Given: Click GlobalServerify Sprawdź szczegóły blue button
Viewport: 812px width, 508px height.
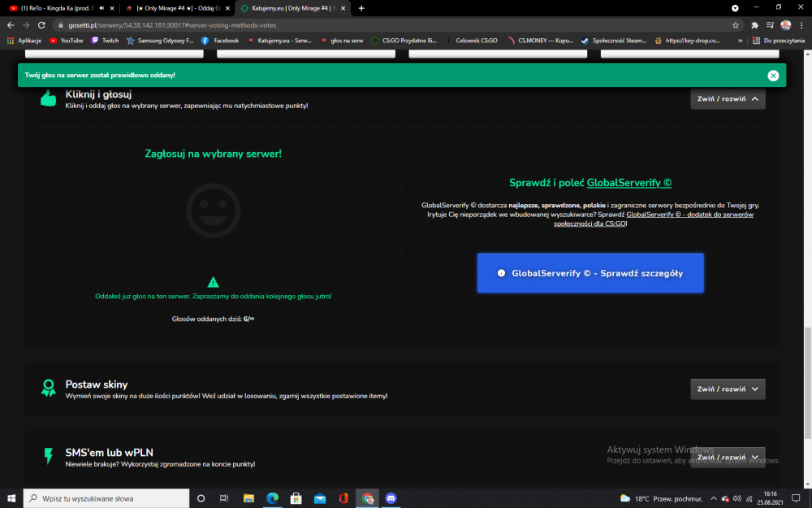Looking at the screenshot, I should (590, 273).
